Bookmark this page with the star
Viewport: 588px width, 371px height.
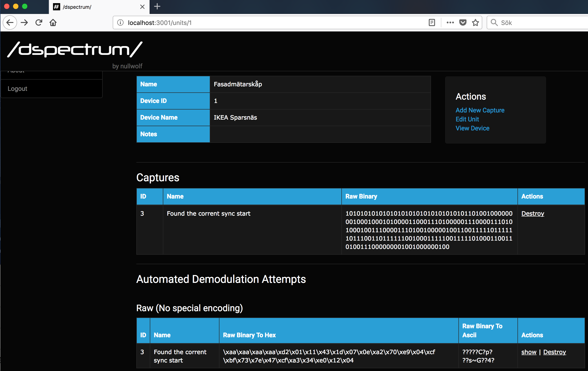click(x=475, y=22)
